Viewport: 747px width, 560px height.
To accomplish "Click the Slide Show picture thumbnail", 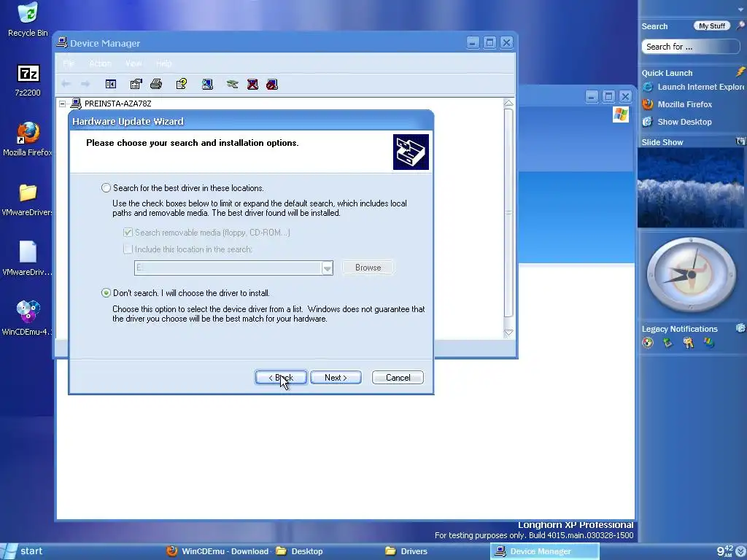I will (690, 187).
